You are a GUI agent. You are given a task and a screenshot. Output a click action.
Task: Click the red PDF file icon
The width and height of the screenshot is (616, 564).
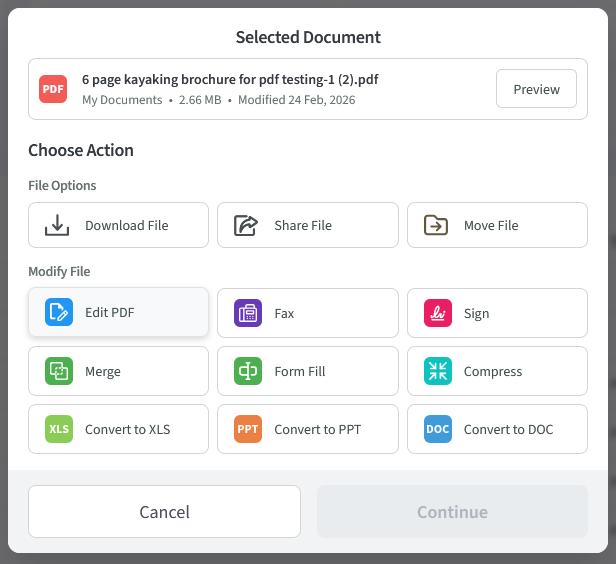tap(53, 89)
